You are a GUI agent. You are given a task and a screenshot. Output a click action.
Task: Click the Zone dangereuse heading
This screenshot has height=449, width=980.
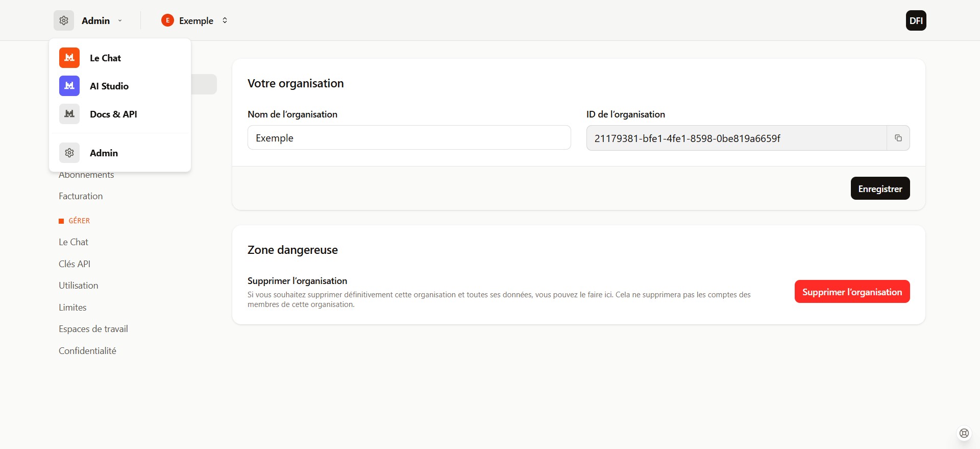(x=292, y=250)
